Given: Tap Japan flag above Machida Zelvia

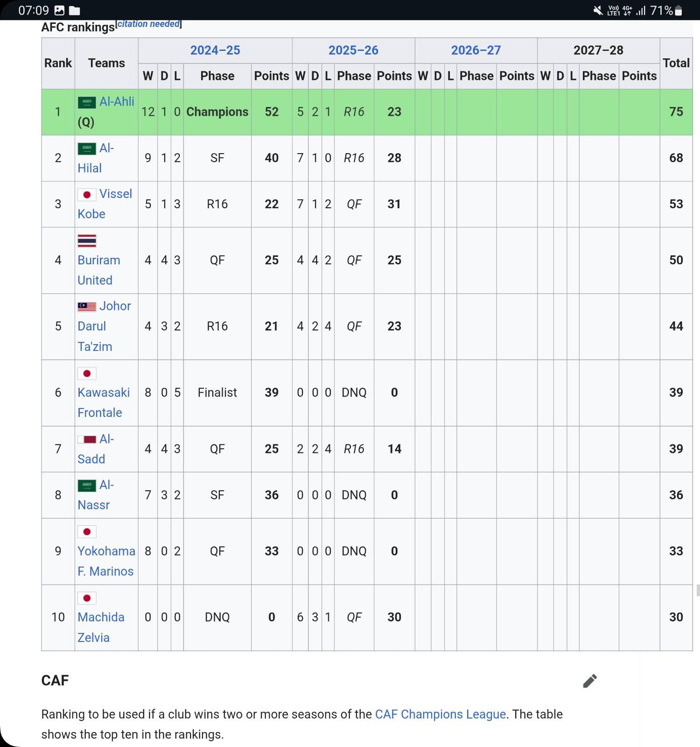Looking at the screenshot, I should pyautogui.click(x=87, y=598).
